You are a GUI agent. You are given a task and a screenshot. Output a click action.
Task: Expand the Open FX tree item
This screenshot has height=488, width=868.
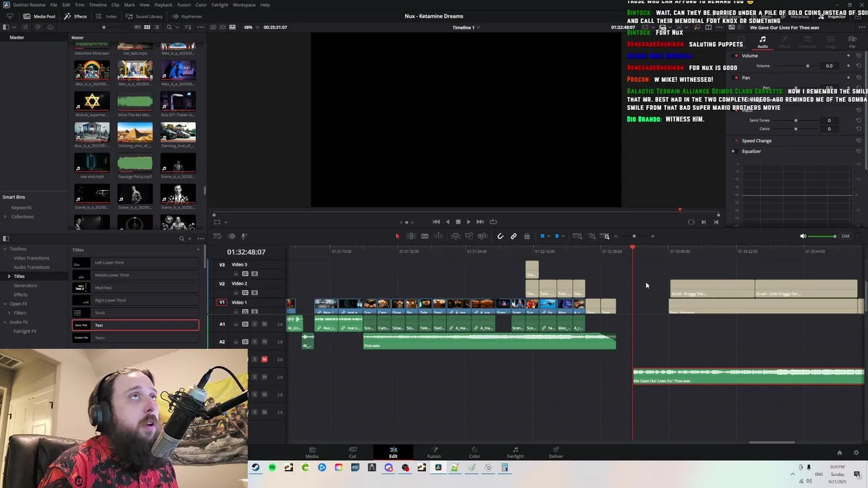(x=5, y=304)
